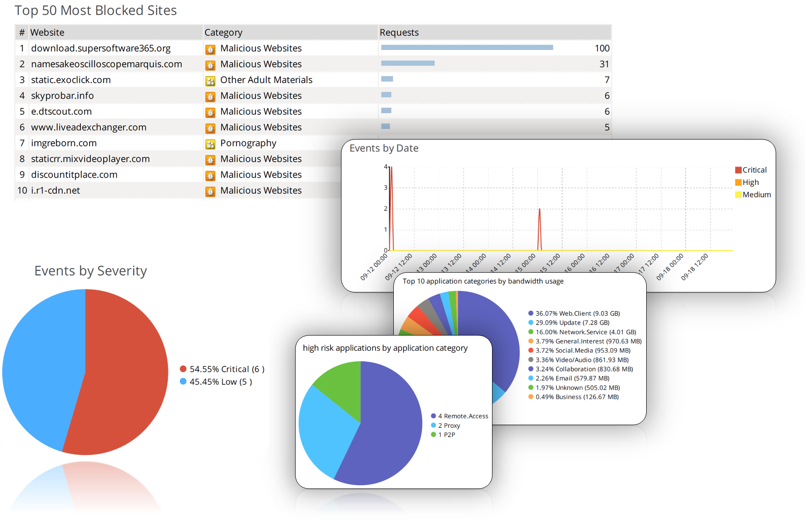
Task: Click 1 P2P legend entry
Action: (443, 435)
